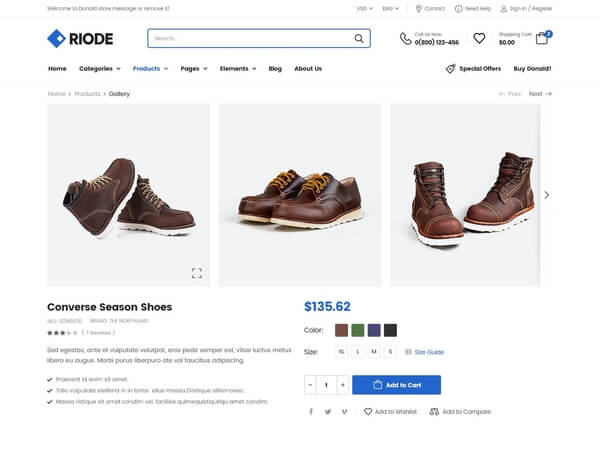The image size is (600, 450).
Task: Click the Add to Cart button
Action: pos(396,385)
